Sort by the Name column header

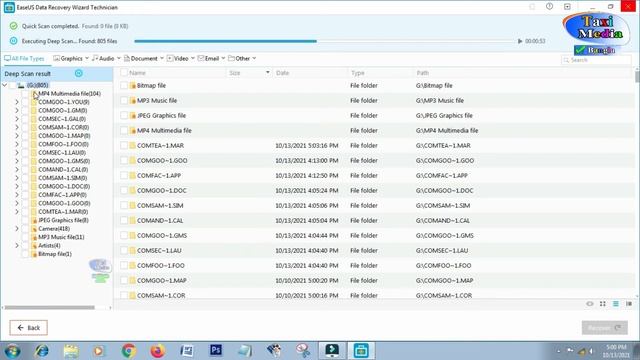(x=137, y=73)
